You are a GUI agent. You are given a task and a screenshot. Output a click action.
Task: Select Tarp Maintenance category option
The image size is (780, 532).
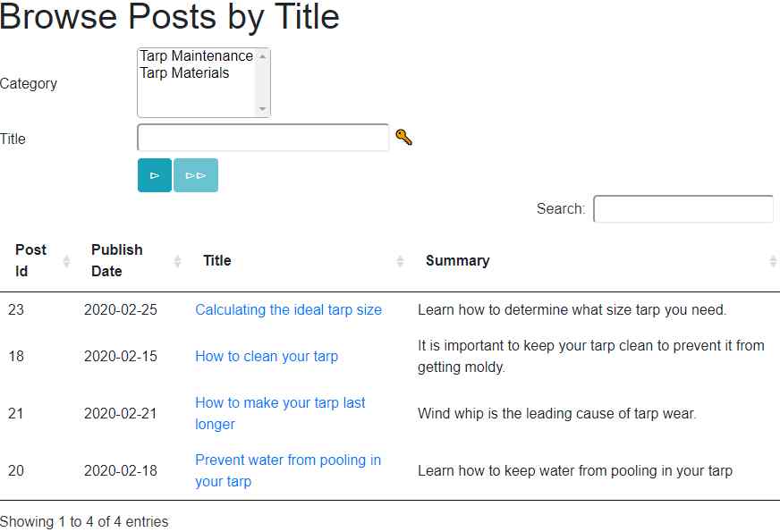pyautogui.click(x=196, y=56)
